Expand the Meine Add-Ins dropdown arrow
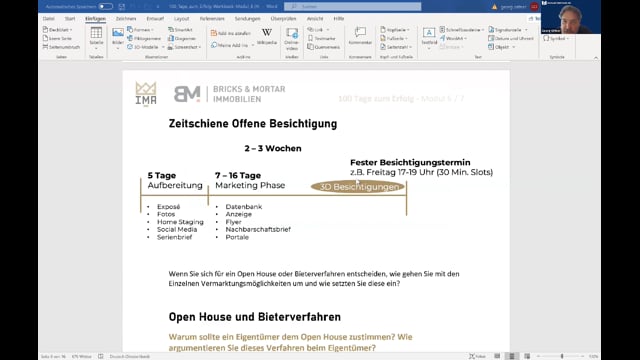The image size is (640, 360). pyautogui.click(x=252, y=45)
